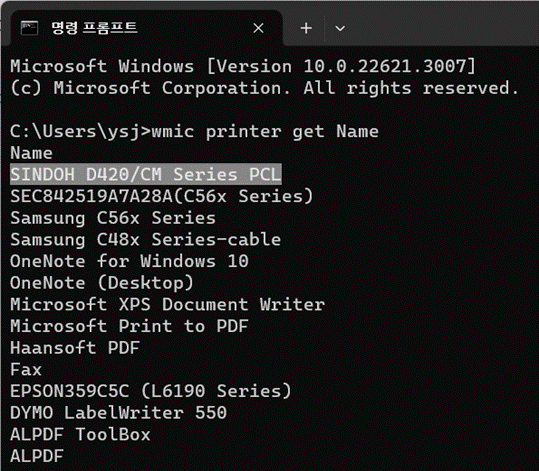Click the Name column header line
This screenshot has width=539, height=471.
(x=31, y=153)
